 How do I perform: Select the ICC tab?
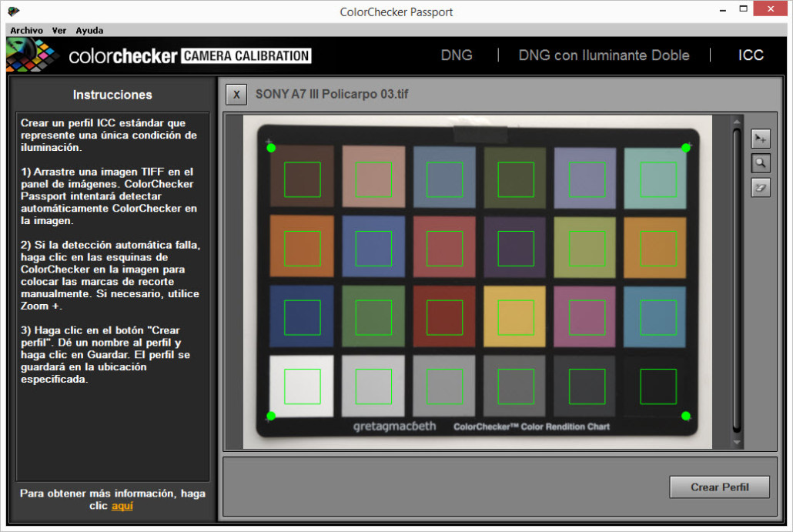(751, 55)
